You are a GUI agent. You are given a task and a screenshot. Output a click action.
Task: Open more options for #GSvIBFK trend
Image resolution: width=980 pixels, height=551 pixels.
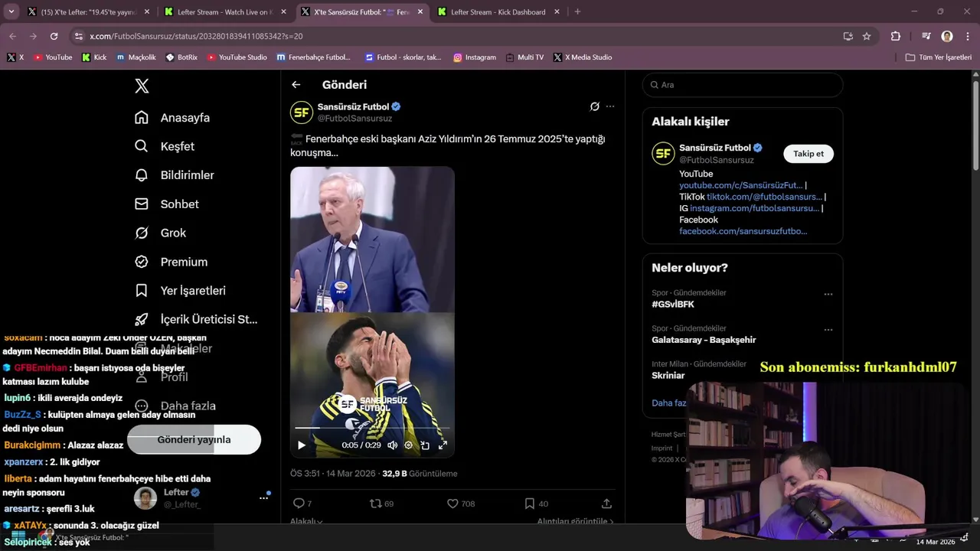tap(828, 294)
